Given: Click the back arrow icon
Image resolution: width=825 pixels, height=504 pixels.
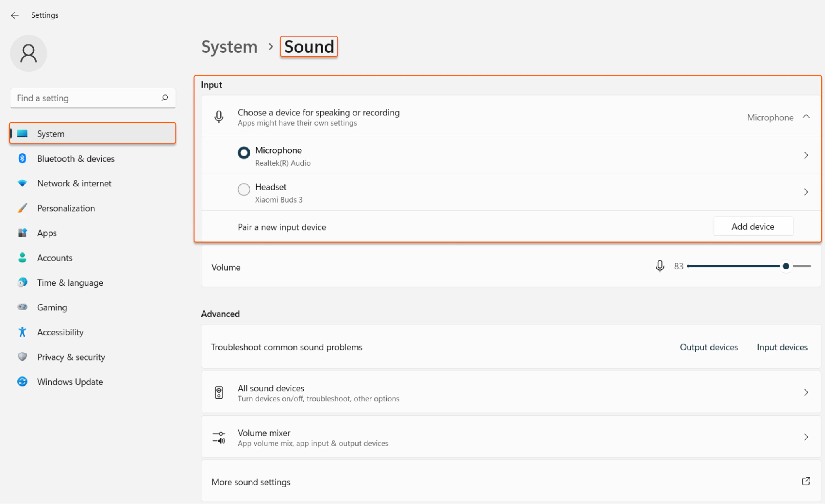Looking at the screenshot, I should click(15, 15).
